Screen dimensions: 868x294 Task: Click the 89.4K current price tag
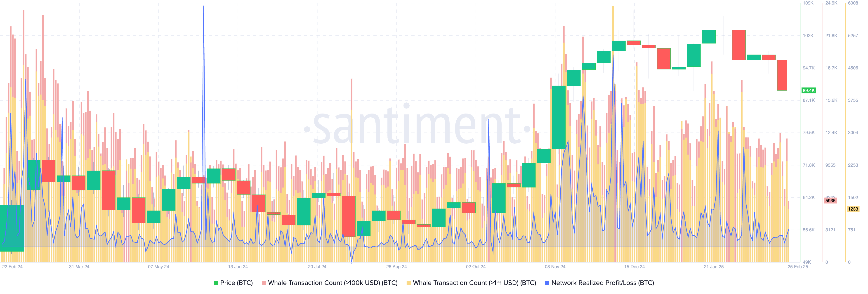point(809,90)
